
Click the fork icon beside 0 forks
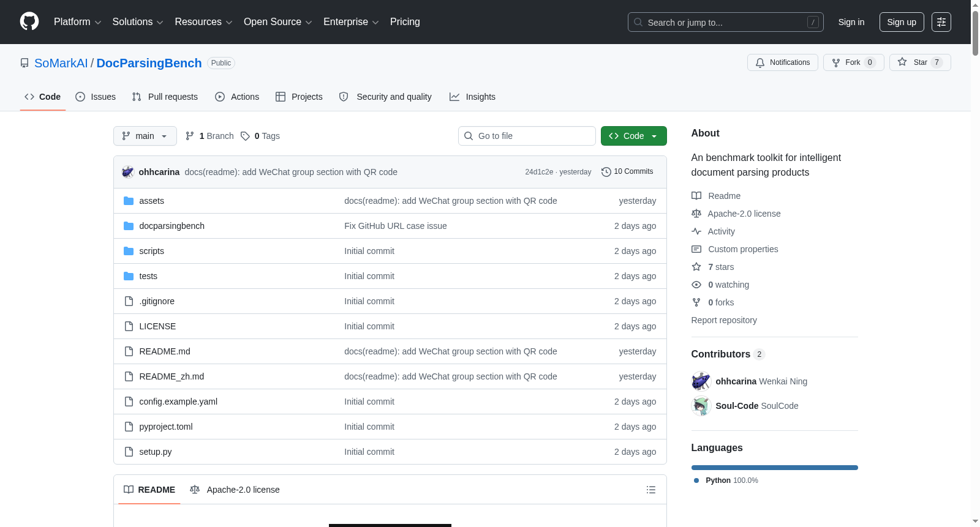(x=696, y=302)
